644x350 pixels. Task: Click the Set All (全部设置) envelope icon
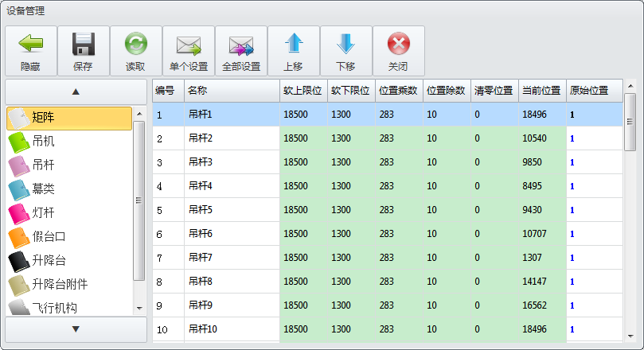coord(240,44)
